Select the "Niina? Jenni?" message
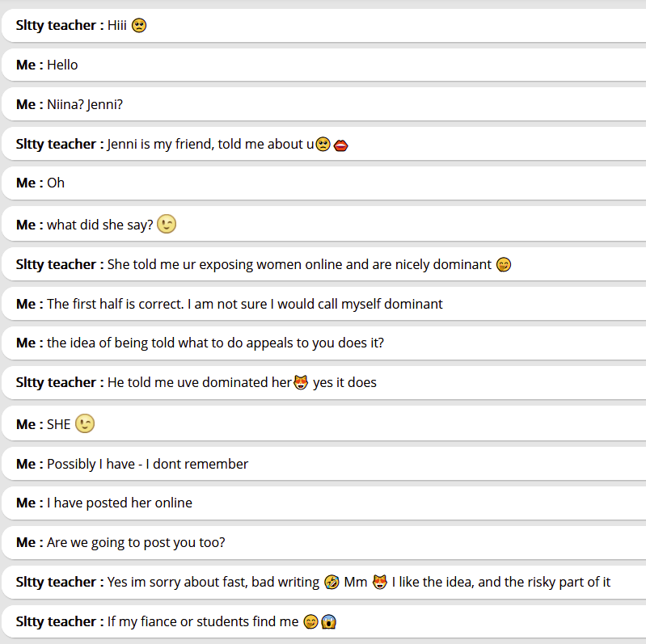646x644 pixels. point(85,104)
